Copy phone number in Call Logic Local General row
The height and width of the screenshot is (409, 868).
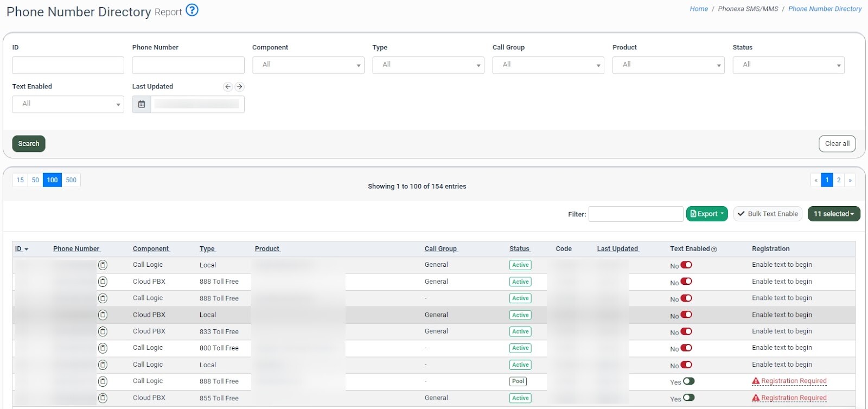tap(103, 265)
